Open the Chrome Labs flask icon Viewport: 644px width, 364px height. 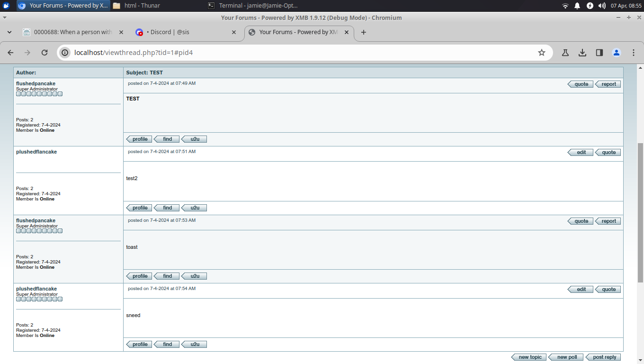[x=565, y=53]
